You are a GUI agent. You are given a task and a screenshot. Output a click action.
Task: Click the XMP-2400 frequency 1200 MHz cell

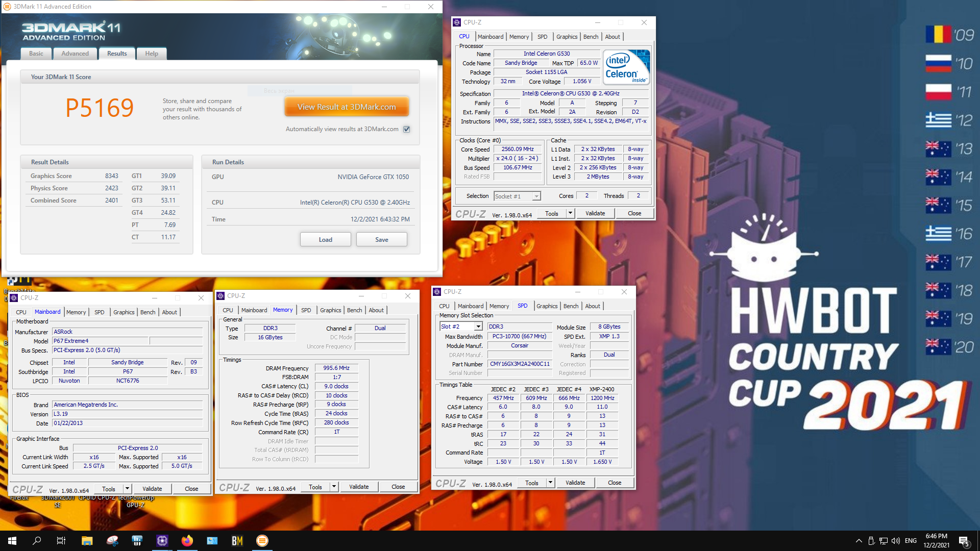(602, 398)
